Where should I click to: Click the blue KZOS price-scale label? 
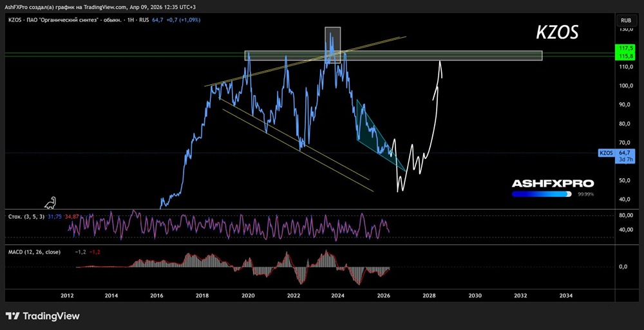pos(606,153)
